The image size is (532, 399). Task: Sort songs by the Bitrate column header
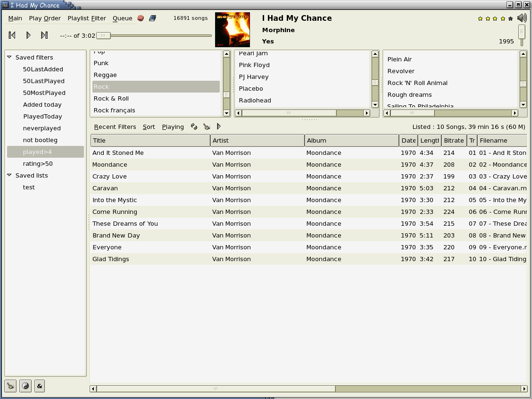click(454, 141)
